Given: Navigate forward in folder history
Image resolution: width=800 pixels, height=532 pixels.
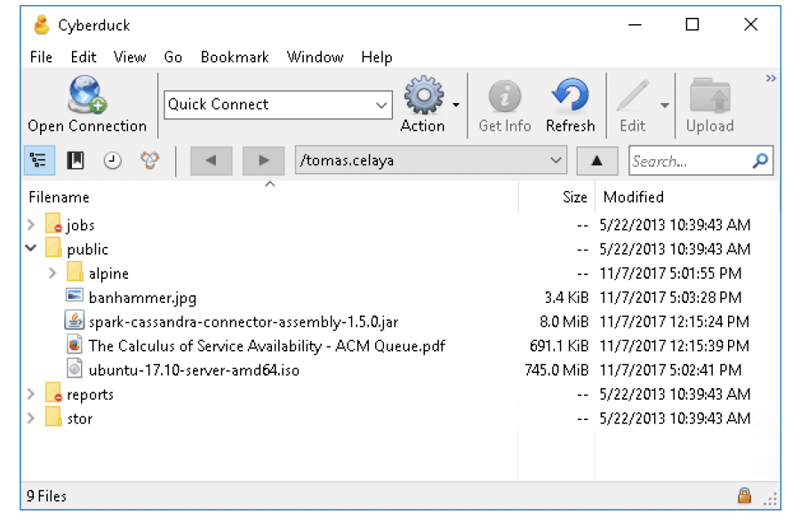Looking at the screenshot, I should pos(263,161).
